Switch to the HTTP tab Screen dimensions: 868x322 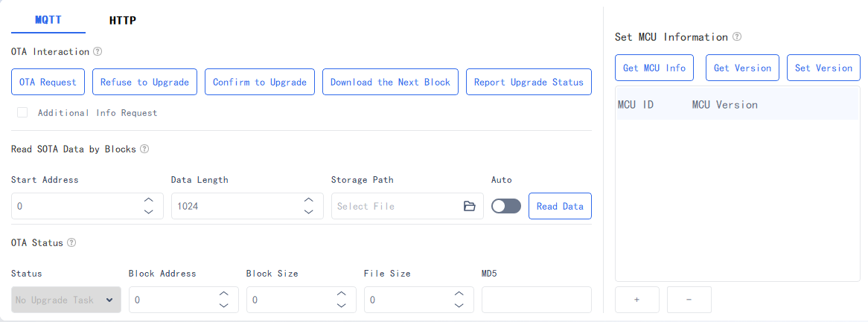point(122,21)
